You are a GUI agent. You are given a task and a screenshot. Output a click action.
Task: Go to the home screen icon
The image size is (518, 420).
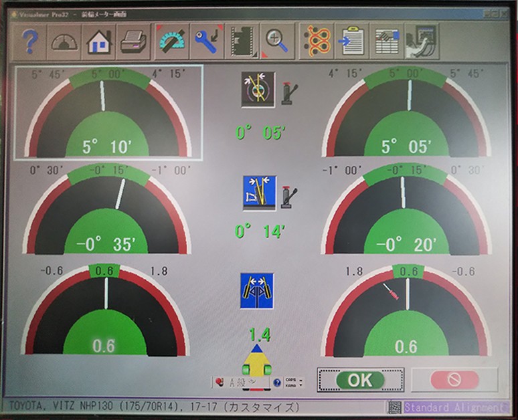tap(99, 42)
